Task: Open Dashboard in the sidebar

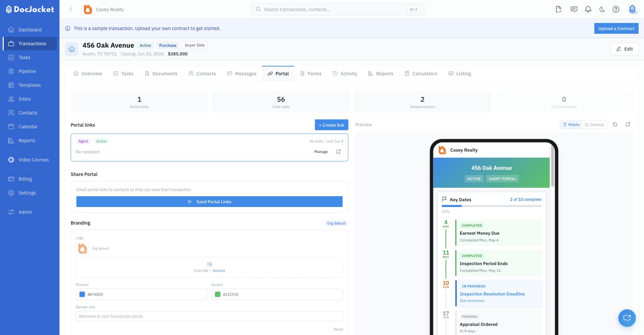Action: tap(30, 30)
